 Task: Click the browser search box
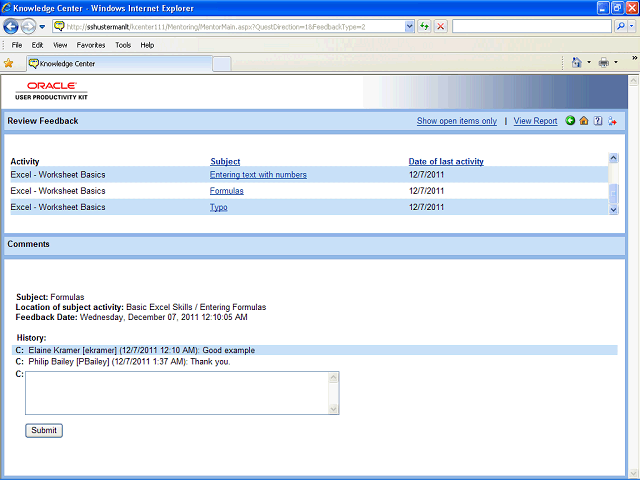[x=532, y=27]
